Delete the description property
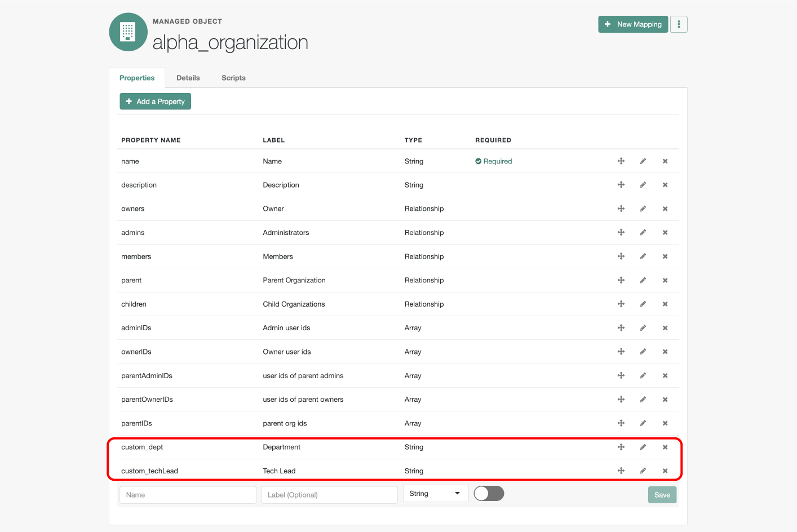Image resolution: width=797 pixels, height=532 pixels. tap(665, 185)
